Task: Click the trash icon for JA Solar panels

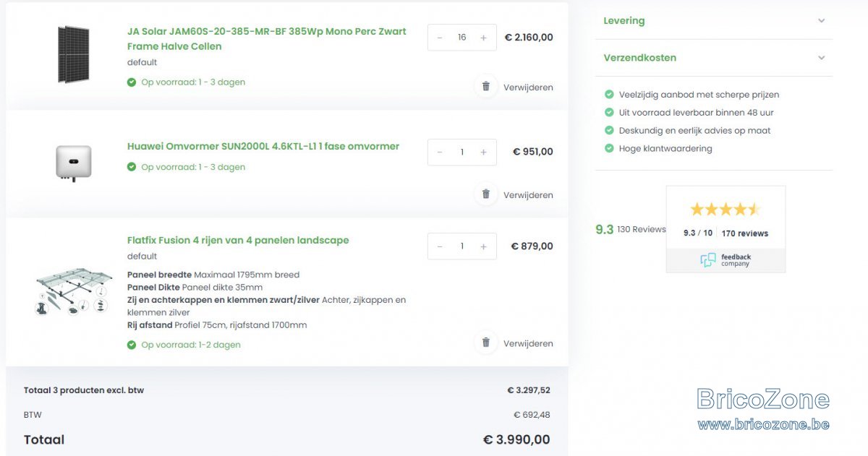Action: pyautogui.click(x=486, y=87)
